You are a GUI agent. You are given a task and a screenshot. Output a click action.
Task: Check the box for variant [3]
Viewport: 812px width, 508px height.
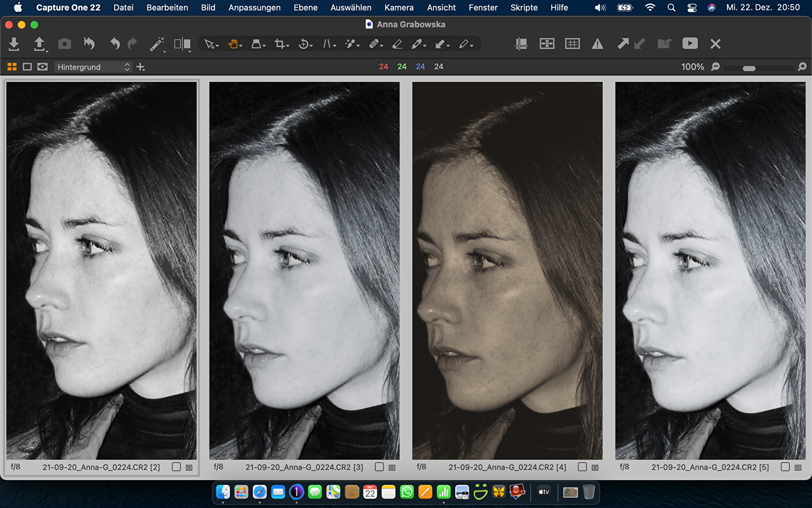click(379, 467)
